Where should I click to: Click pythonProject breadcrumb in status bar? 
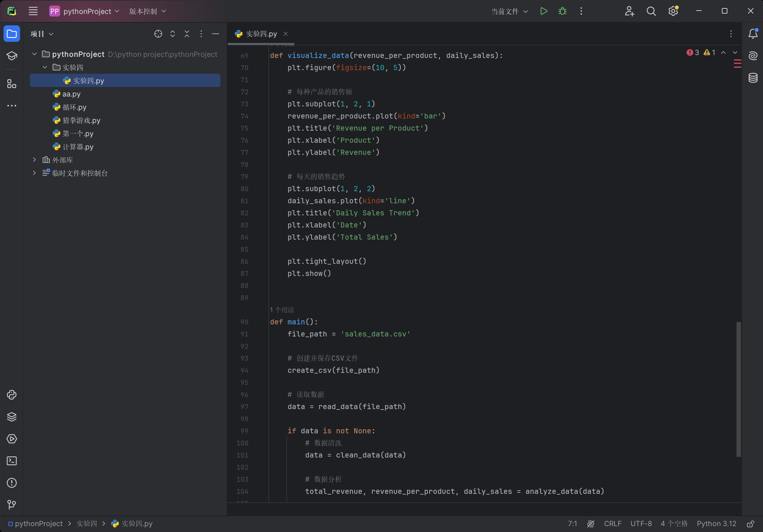(x=36, y=524)
